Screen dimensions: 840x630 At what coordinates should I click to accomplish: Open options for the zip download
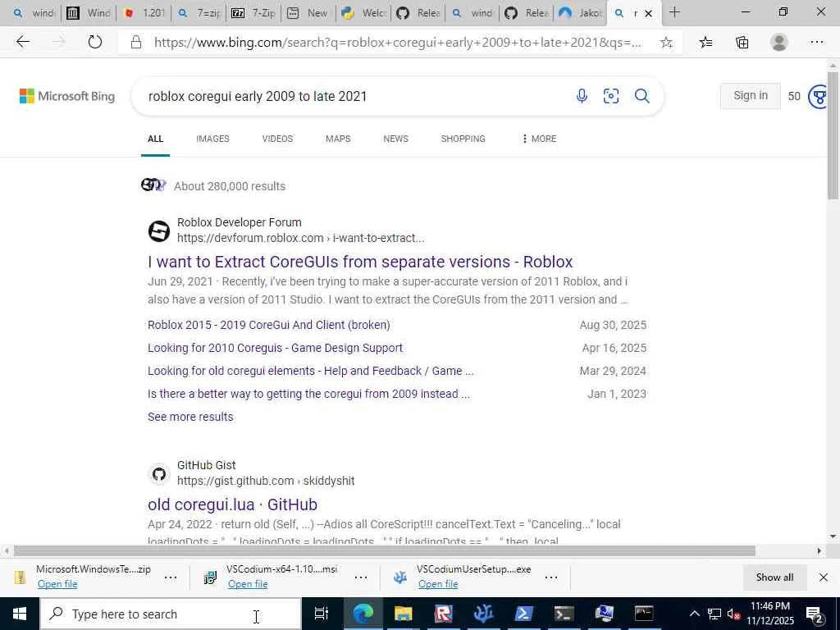[171, 577]
